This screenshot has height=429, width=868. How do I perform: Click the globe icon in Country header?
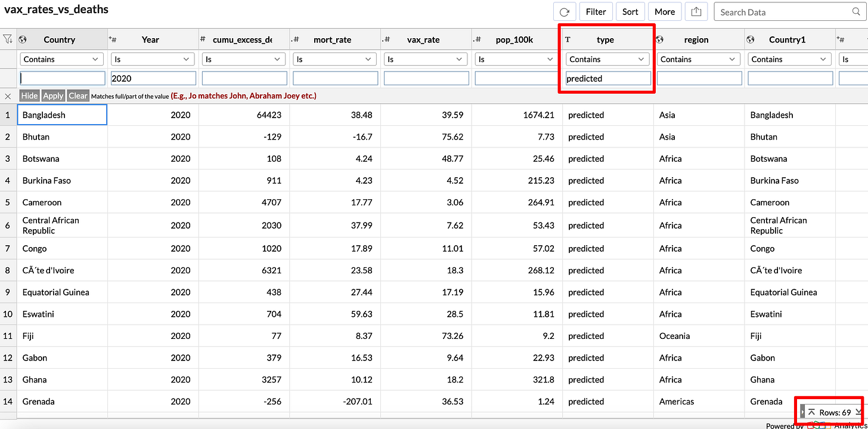click(23, 39)
